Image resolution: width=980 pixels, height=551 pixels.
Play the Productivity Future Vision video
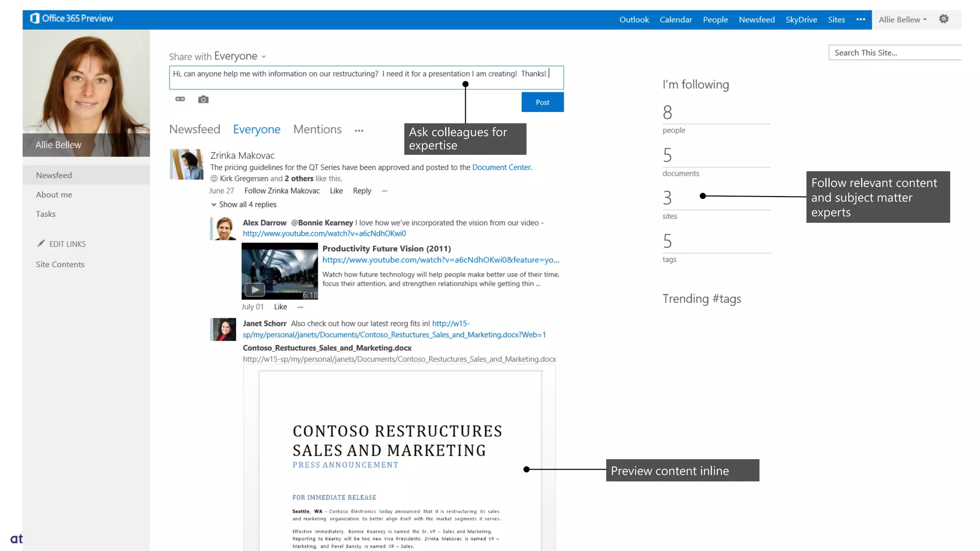255,289
